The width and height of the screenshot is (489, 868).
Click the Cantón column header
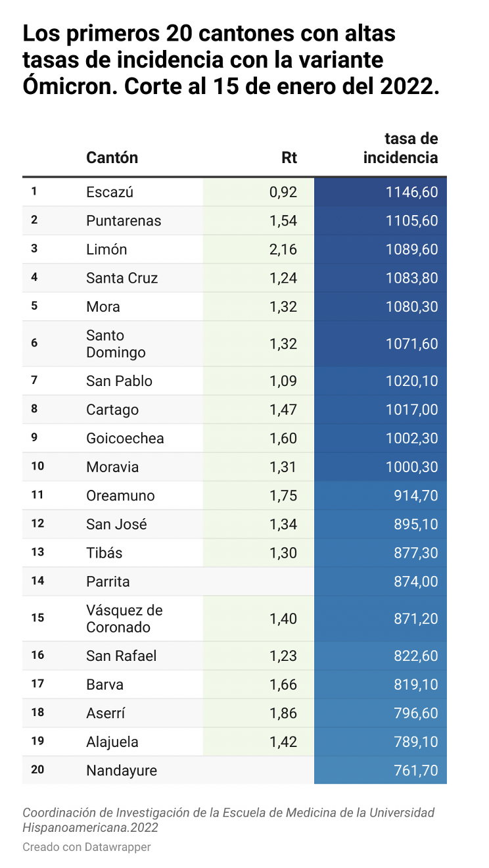(x=112, y=158)
